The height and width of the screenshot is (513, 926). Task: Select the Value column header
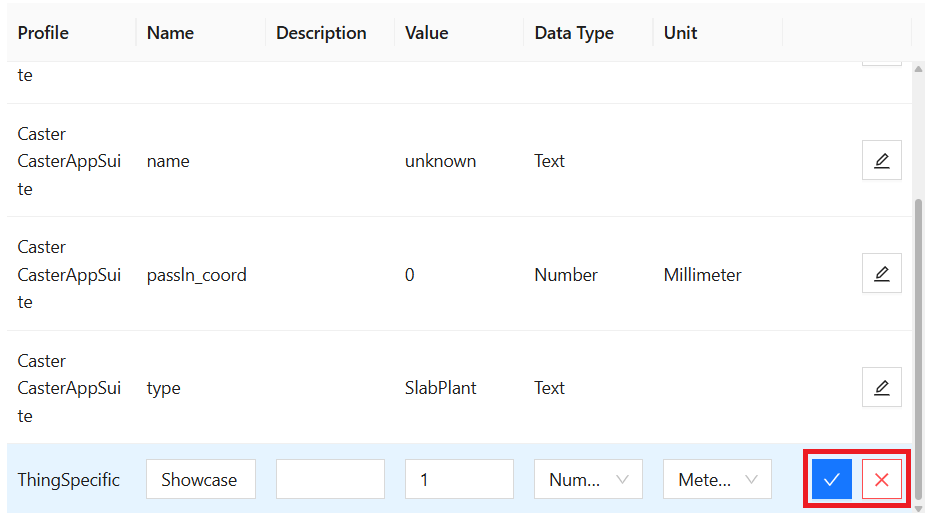(426, 33)
